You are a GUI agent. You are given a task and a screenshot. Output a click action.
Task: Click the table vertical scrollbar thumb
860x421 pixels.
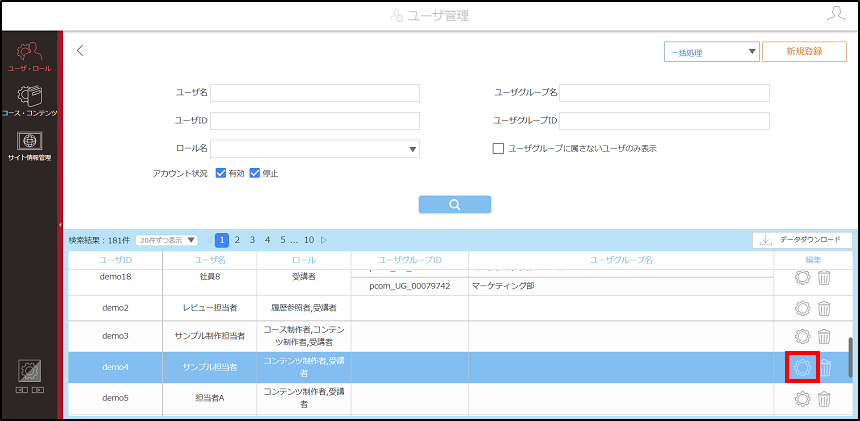coord(851,357)
